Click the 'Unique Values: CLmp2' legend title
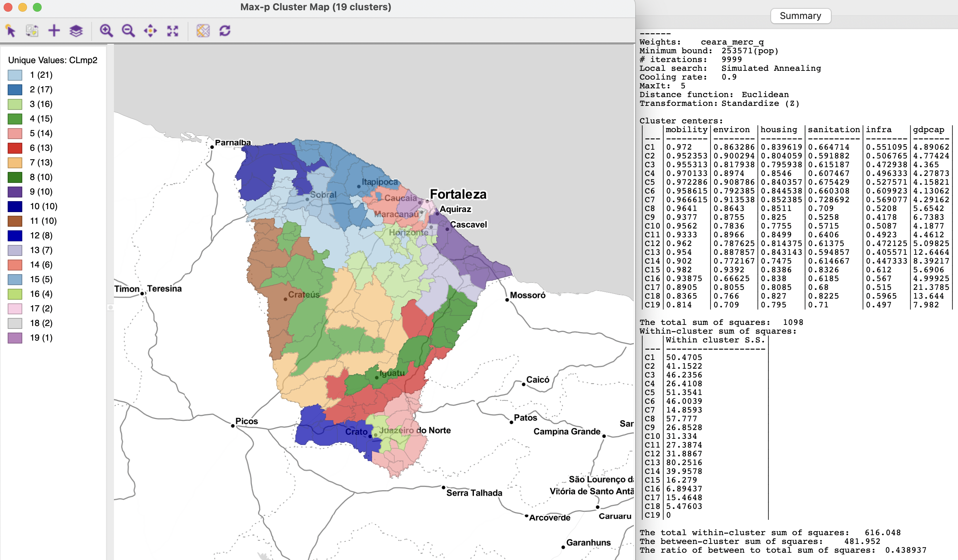Screen dimensions: 958x560 click(x=53, y=60)
